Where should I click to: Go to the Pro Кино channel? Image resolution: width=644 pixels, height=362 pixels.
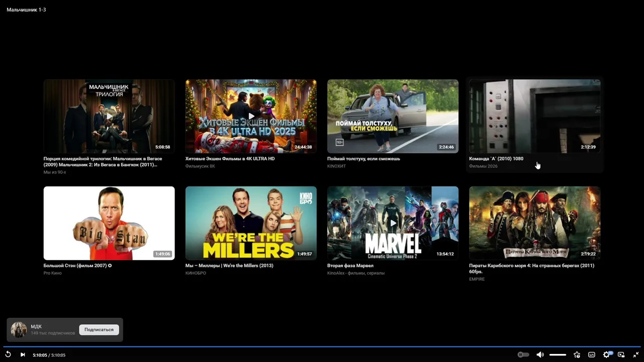[x=53, y=273]
